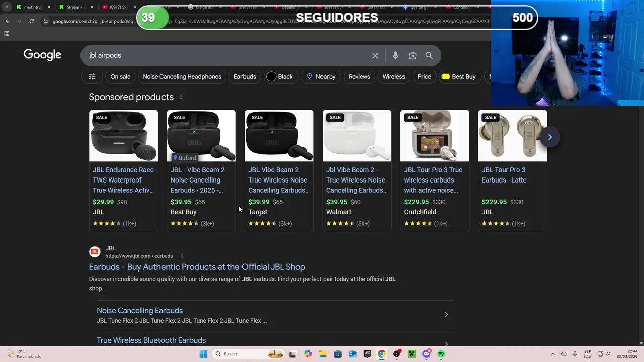Focus the Google search input with jbl airpods
This screenshot has width=644, height=362.
pos(226,55)
